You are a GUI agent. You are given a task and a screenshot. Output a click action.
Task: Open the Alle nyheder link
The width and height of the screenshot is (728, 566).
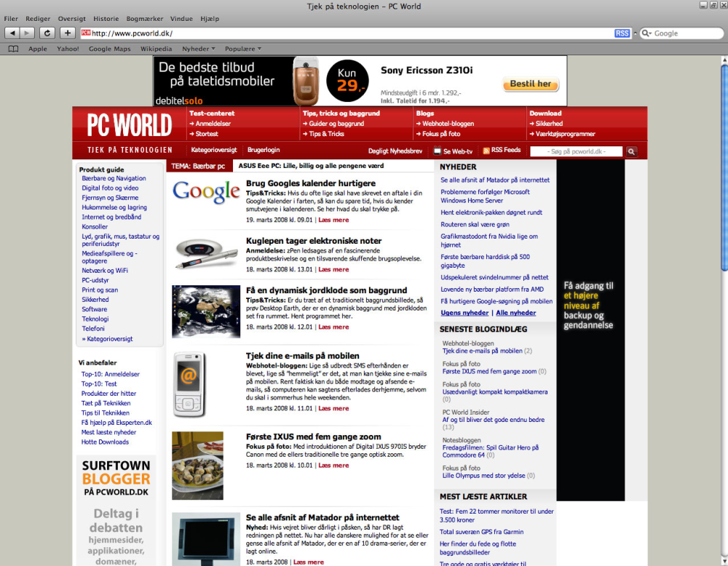(x=516, y=313)
